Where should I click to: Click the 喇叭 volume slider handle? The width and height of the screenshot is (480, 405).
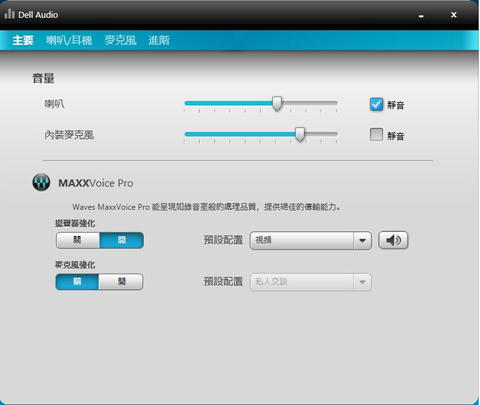(277, 104)
